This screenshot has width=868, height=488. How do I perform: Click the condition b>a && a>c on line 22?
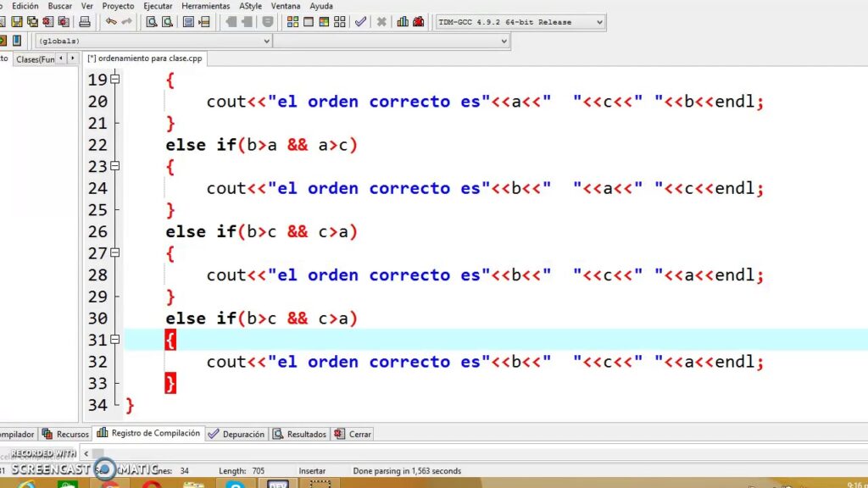tap(298, 145)
